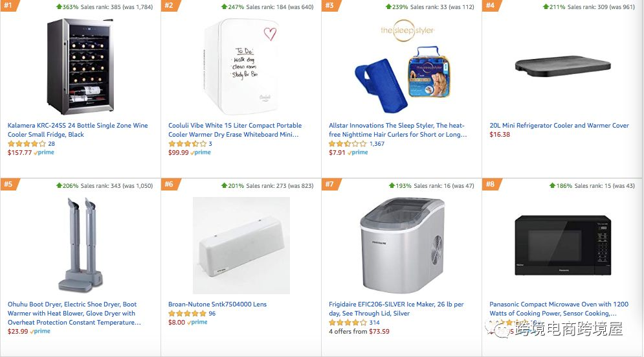Follow the Broan-Nutone Sntk7504000 Lens link
The height and width of the screenshot is (357, 644).
pyautogui.click(x=217, y=305)
